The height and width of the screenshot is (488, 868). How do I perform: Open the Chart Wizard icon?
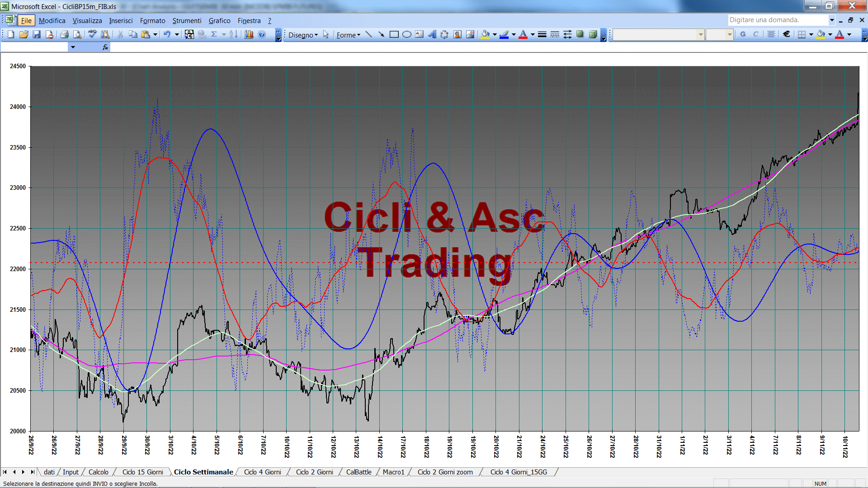[x=249, y=34]
